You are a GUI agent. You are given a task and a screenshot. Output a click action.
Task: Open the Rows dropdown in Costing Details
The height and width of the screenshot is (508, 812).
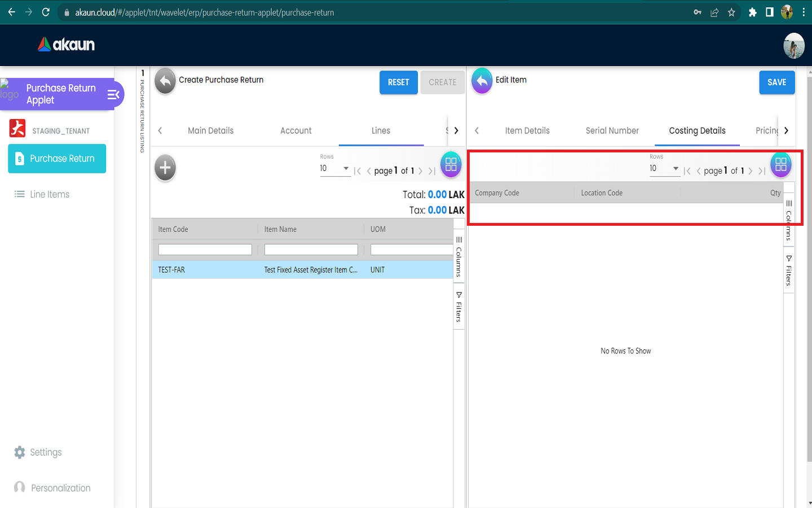[665, 168]
